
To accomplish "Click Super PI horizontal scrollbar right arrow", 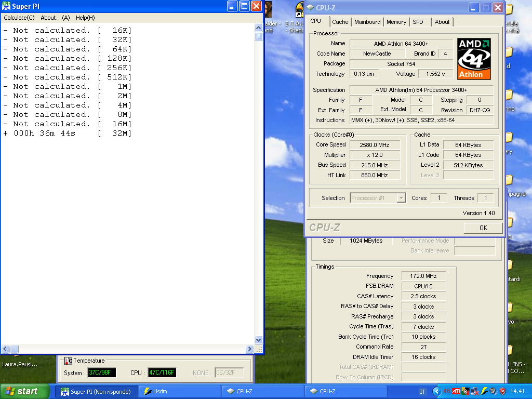I will click(249, 349).
